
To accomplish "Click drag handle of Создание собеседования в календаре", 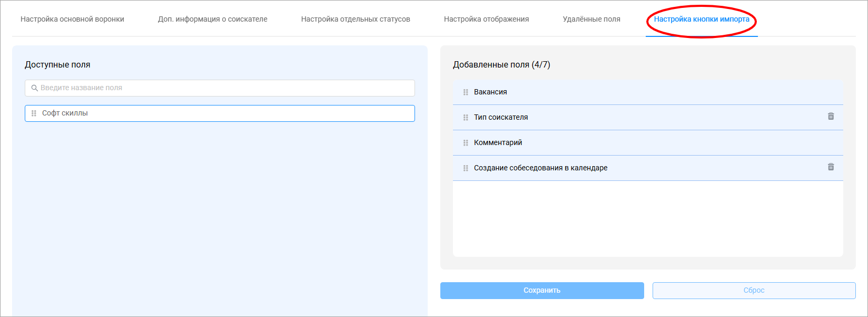I will coord(466,168).
